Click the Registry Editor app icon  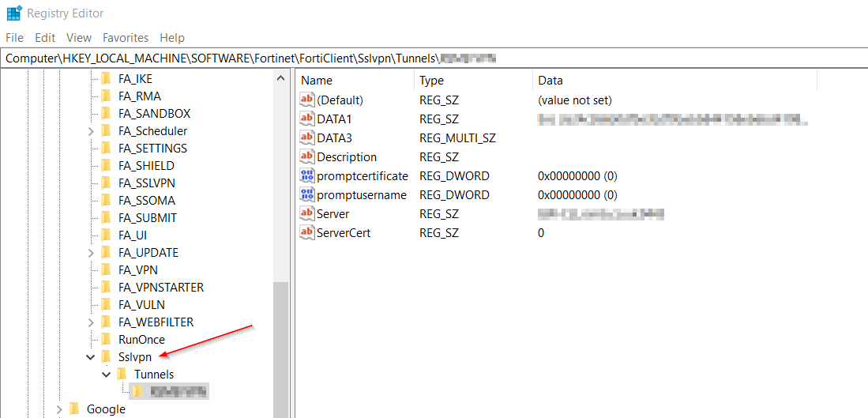(14, 13)
